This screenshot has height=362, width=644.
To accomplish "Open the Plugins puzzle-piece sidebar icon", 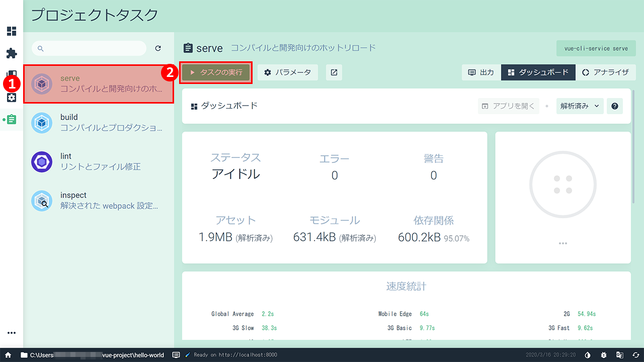I will tap(11, 53).
